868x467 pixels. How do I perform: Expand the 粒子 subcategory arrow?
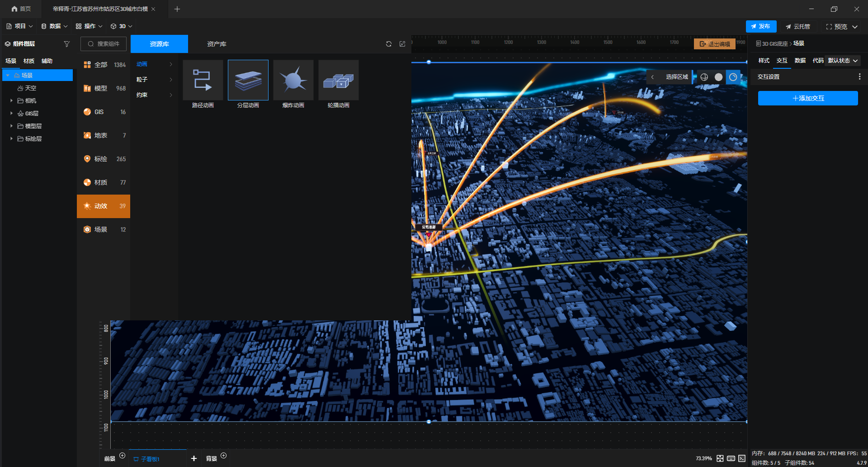pos(171,80)
